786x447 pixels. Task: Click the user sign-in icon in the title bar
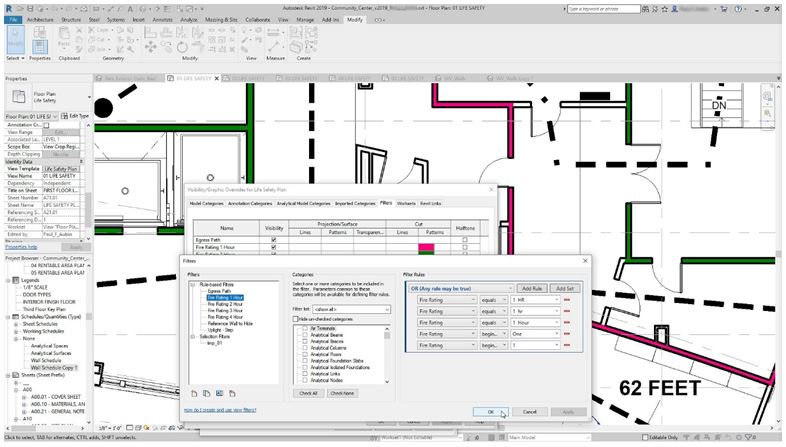pos(675,9)
